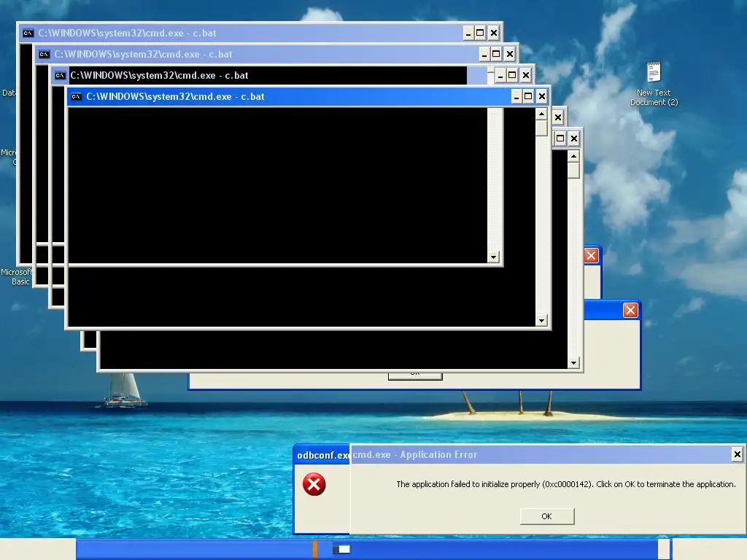Minimize the rearmost cmd.exe c.bat window
The image size is (747, 560).
click(x=468, y=33)
